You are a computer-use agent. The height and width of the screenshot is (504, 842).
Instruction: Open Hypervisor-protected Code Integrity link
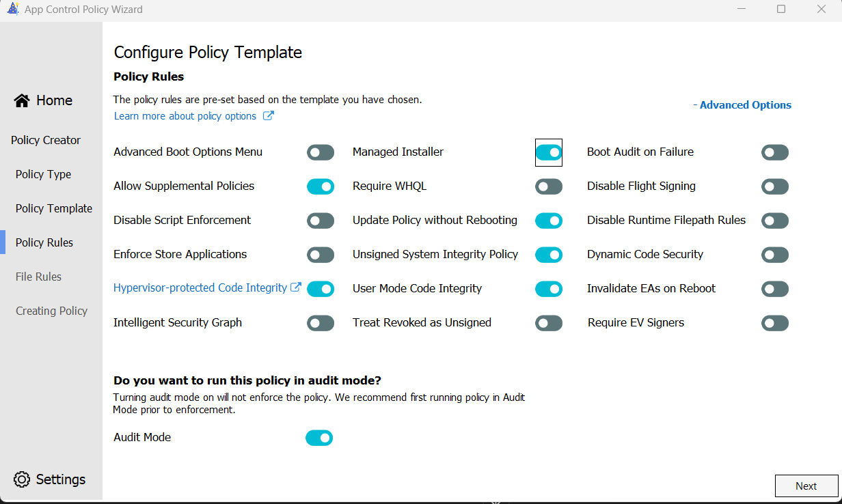200,288
